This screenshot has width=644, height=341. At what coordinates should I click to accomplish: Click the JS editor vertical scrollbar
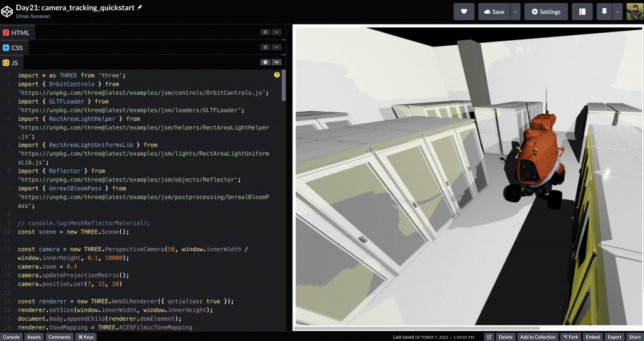tap(284, 85)
